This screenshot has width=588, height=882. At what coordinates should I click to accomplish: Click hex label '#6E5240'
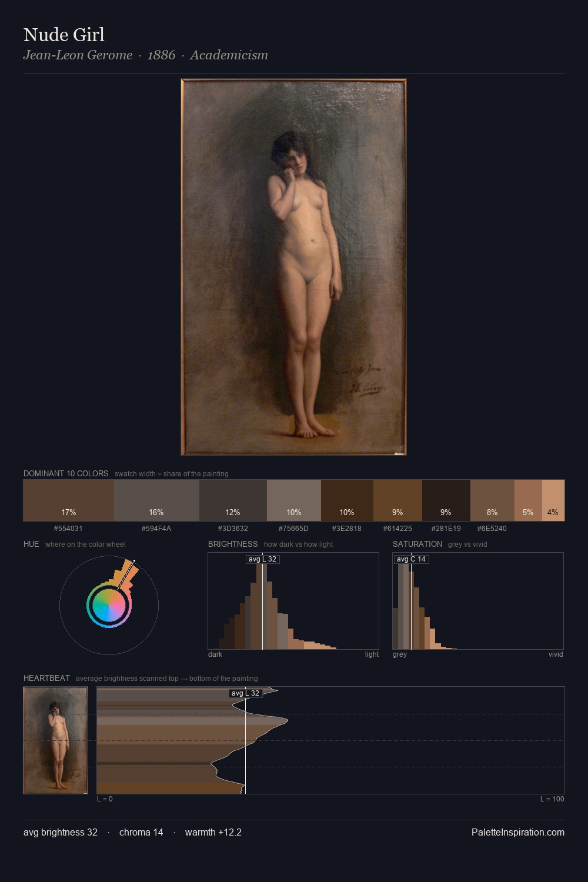pyautogui.click(x=492, y=529)
